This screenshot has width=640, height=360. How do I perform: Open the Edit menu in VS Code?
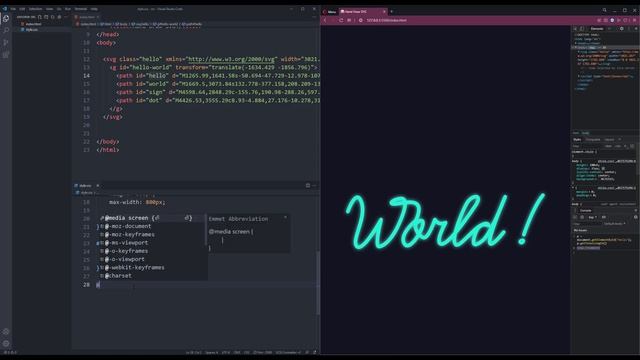click(22, 9)
